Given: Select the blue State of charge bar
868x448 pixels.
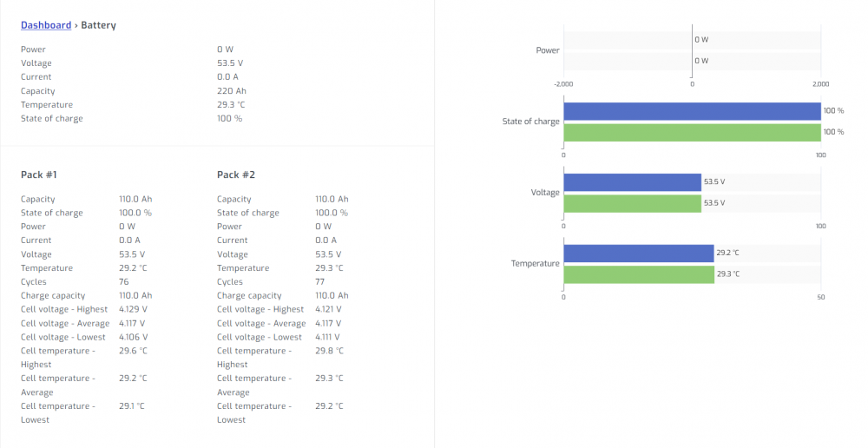Looking at the screenshot, I should (692, 111).
